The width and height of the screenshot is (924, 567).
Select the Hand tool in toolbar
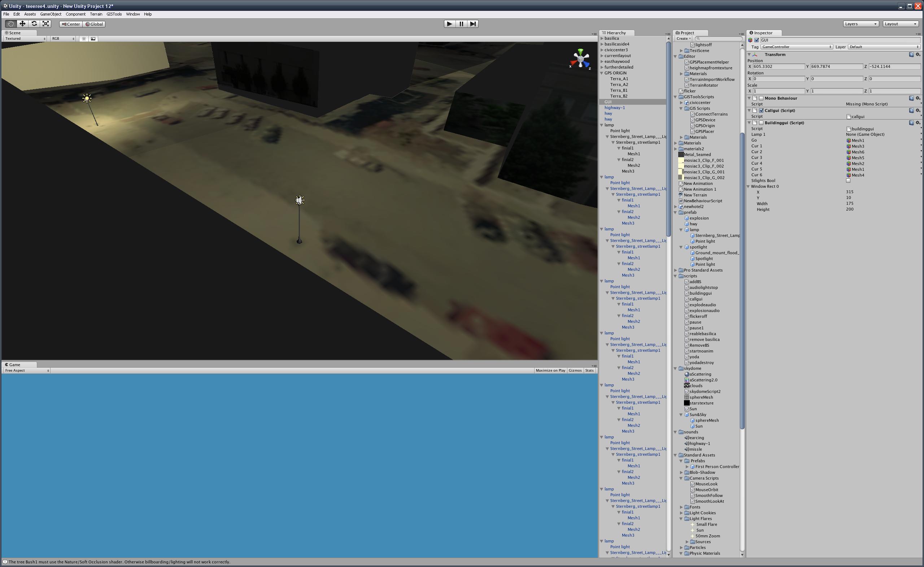10,23
